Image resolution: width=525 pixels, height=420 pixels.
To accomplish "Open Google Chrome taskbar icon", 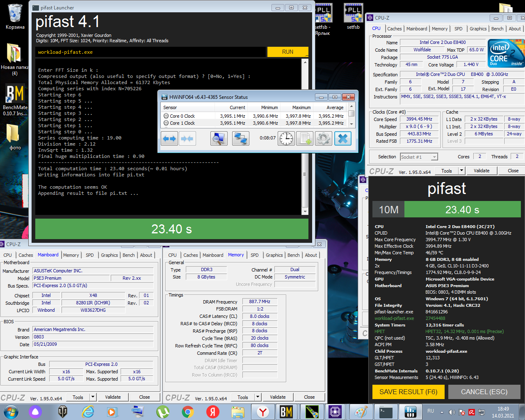I will coord(188,412).
